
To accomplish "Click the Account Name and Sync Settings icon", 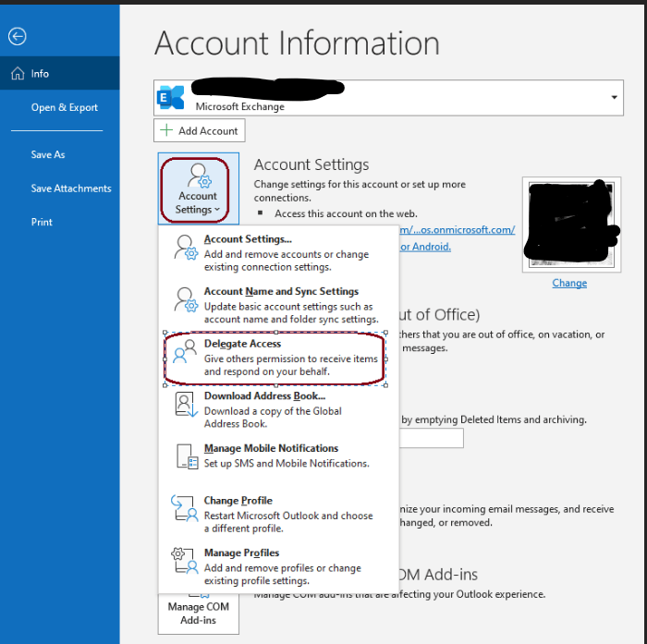I will tap(185, 299).
